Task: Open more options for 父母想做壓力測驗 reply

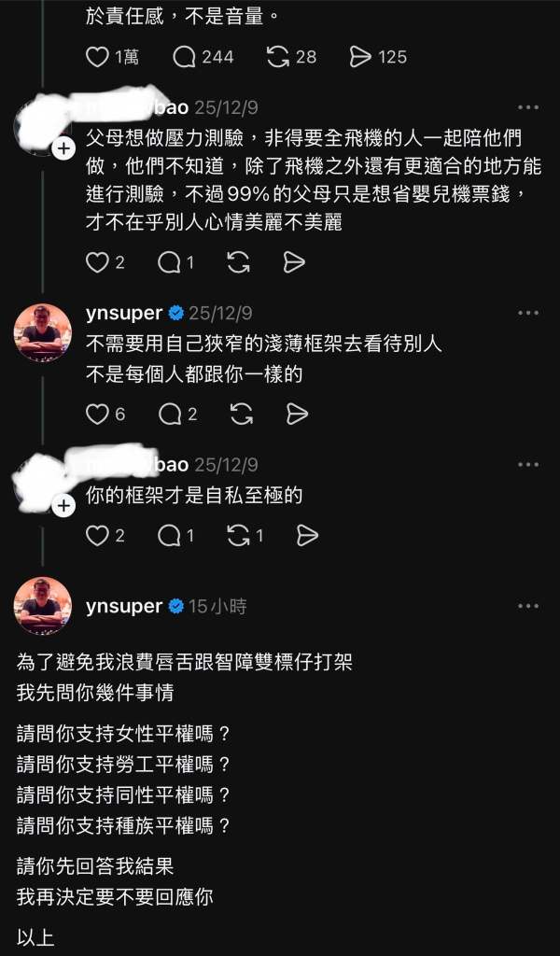Action: click(x=528, y=108)
